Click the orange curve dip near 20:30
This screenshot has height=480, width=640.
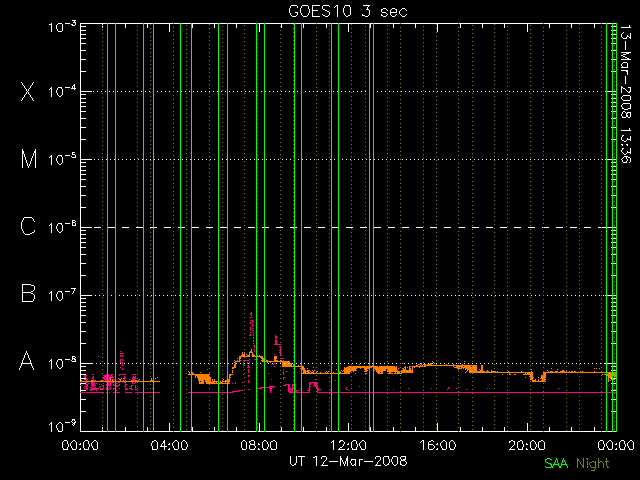[x=538, y=377]
